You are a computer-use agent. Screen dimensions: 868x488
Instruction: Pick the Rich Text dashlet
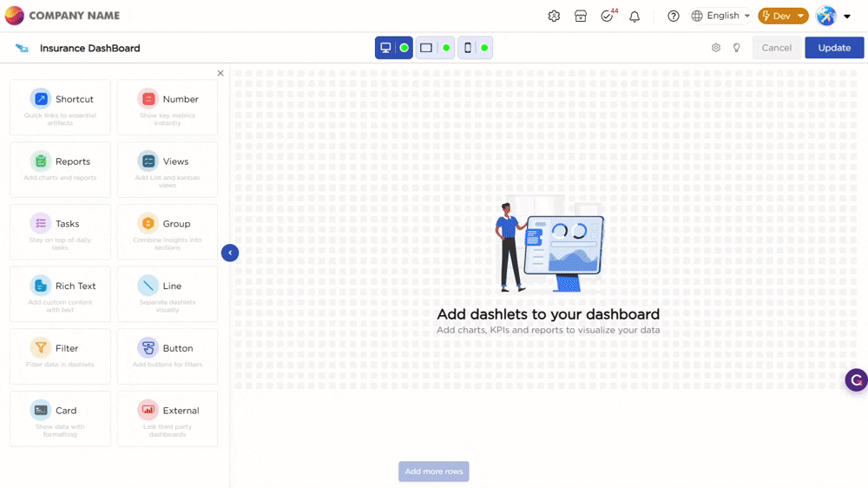click(60, 293)
